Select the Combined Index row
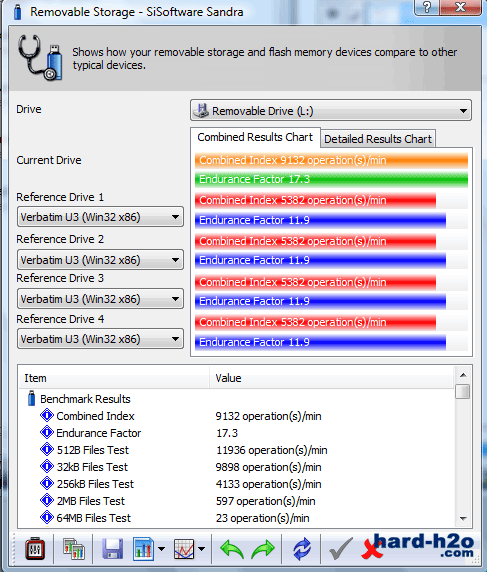 pyautogui.click(x=236, y=416)
